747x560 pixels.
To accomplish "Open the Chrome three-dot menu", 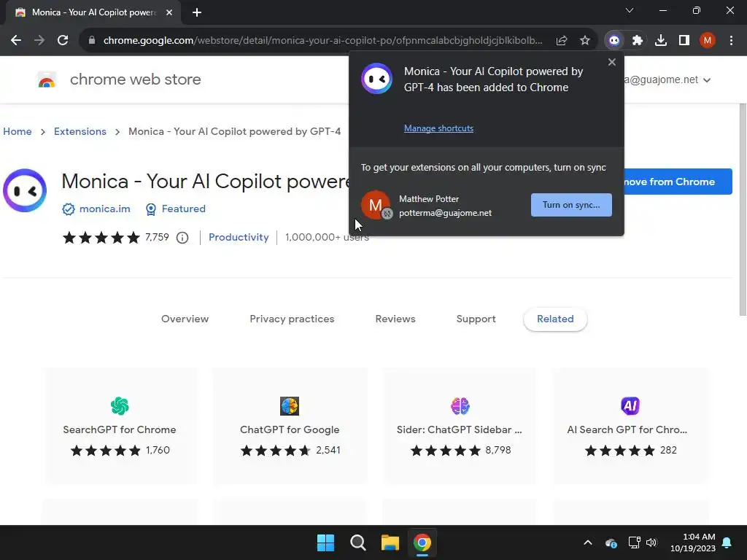I will click(x=731, y=41).
